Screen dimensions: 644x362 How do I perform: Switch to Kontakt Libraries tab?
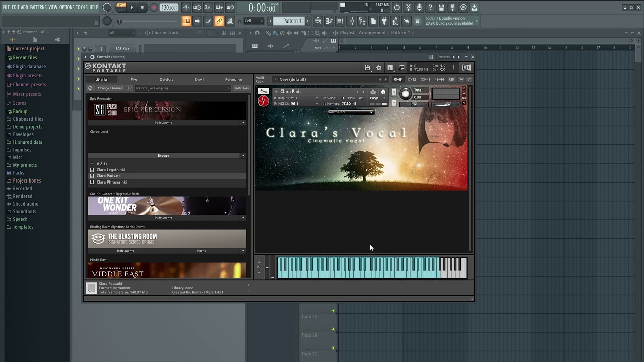pos(102,79)
